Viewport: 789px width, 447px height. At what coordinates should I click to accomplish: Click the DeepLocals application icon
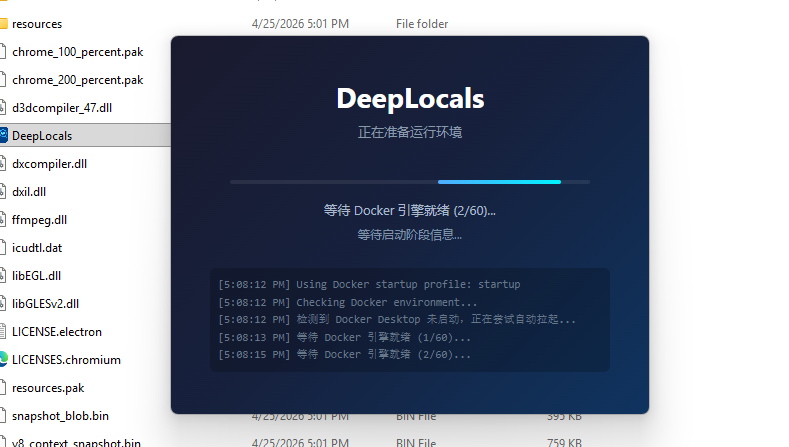[x=4, y=135]
